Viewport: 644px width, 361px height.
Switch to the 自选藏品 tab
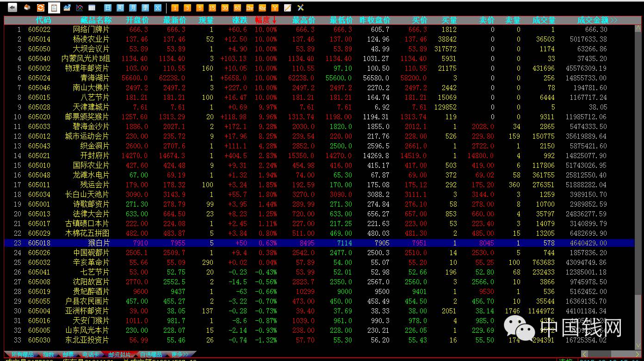151,355
